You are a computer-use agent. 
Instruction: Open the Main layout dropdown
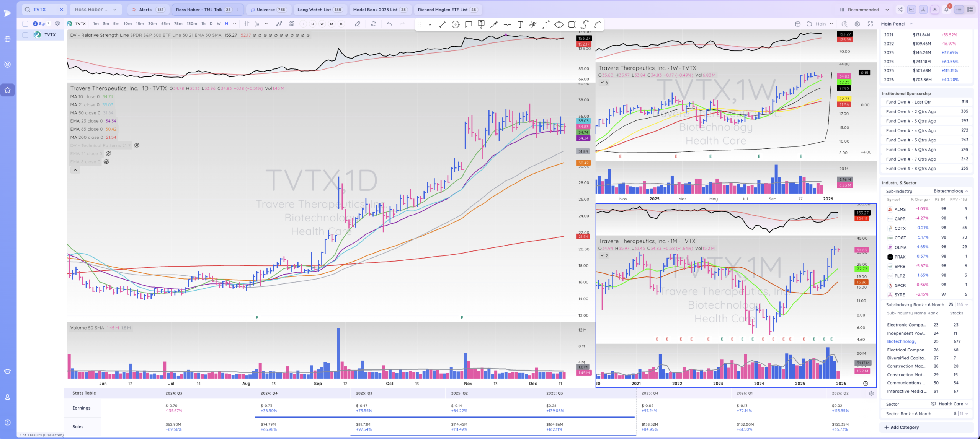[831, 24]
